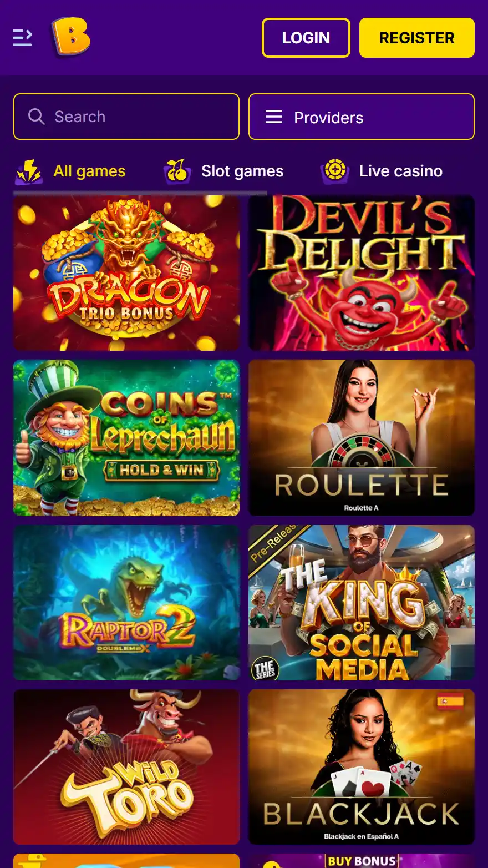Click the three-line Providers list icon
488x868 pixels.
pyautogui.click(x=274, y=117)
